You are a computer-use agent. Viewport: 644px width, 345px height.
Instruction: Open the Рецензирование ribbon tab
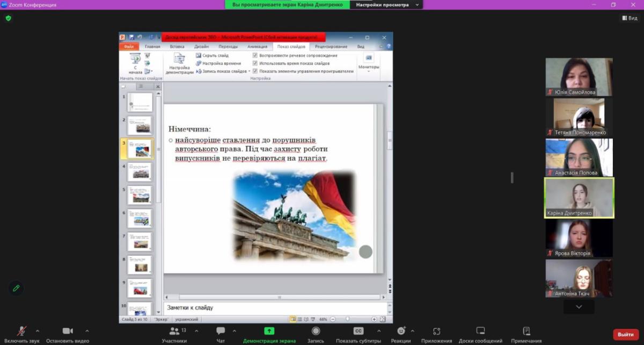331,47
